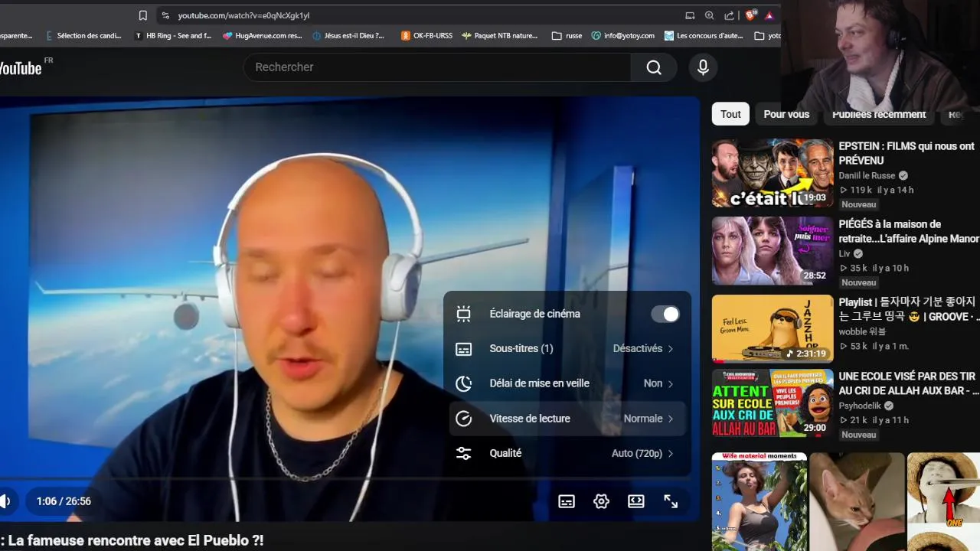The height and width of the screenshot is (551, 980).
Task: Open Vitesse de lecture submenu
Action: coord(567,419)
